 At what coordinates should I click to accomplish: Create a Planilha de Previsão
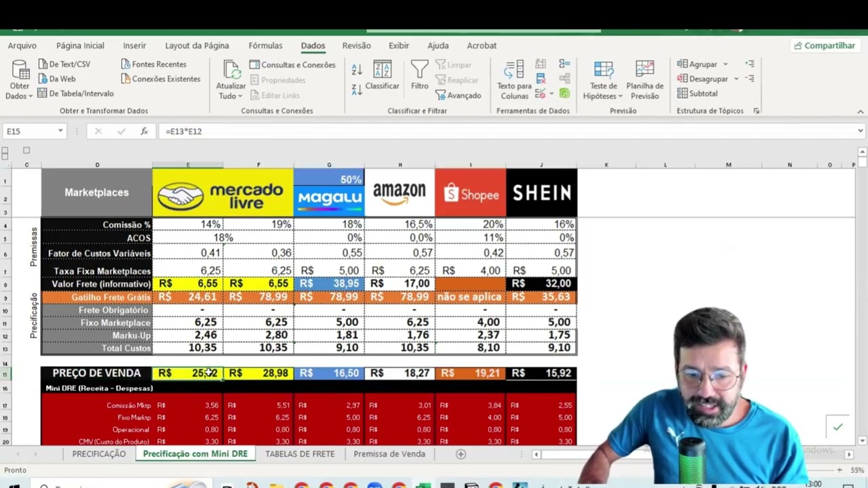click(x=645, y=80)
